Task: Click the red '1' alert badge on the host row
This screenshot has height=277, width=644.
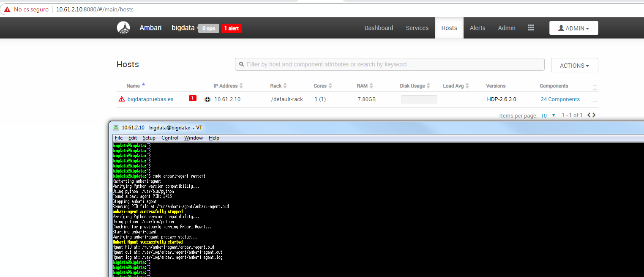Action: (x=193, y=99)
